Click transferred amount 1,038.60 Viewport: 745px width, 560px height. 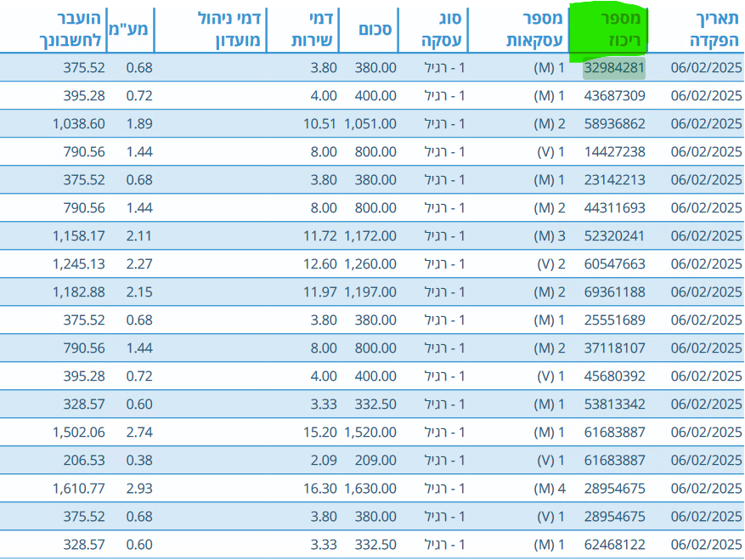pos(78,124)
